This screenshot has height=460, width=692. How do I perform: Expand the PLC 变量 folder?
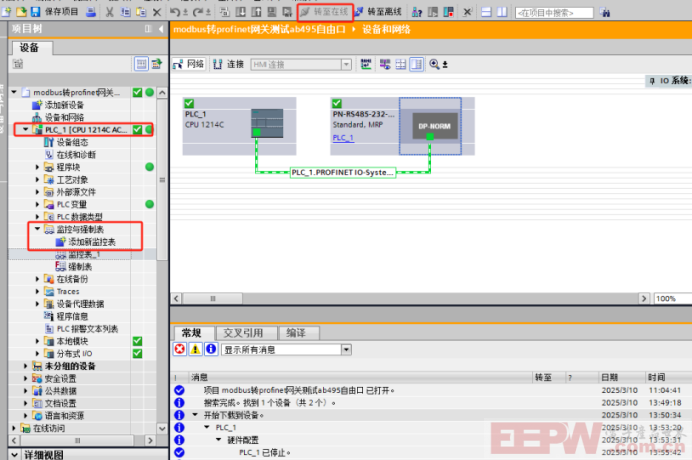(x=37, y=204)
